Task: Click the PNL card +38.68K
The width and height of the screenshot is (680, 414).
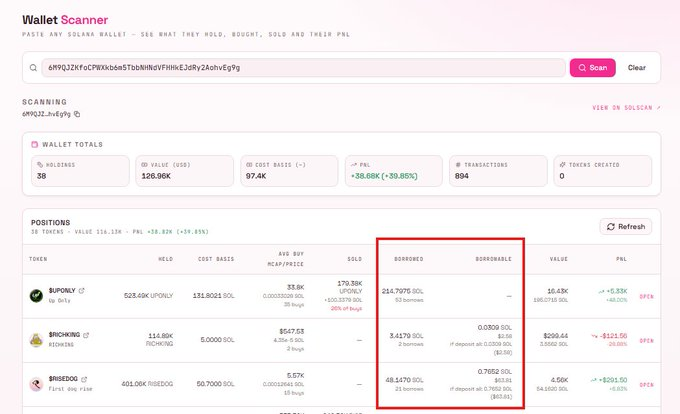Action: (x=394, y=171)
